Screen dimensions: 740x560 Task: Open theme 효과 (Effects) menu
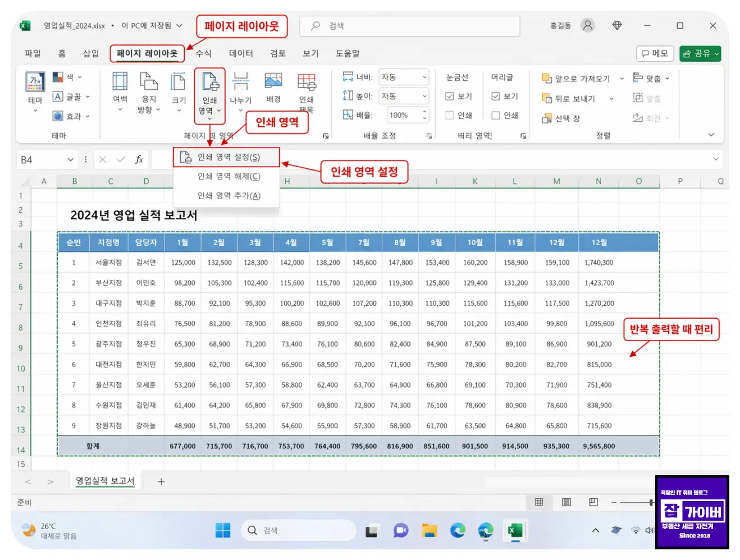(x=71, y=116)
